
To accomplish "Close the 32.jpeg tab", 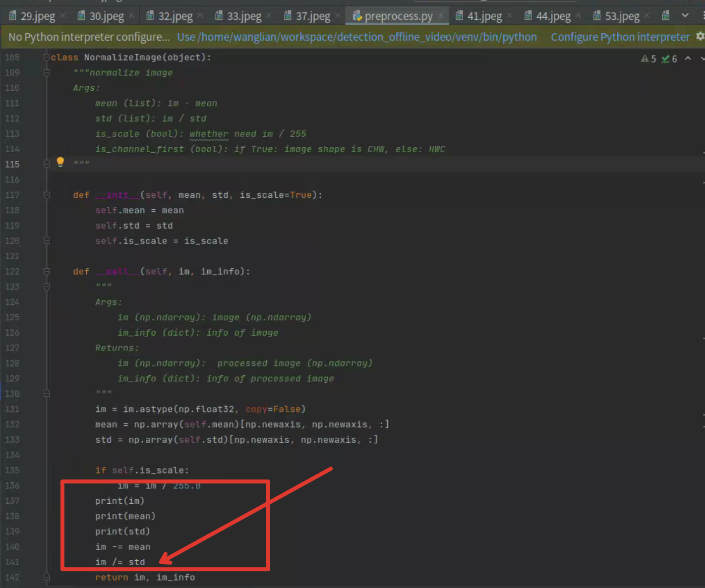I will (200, 16).
